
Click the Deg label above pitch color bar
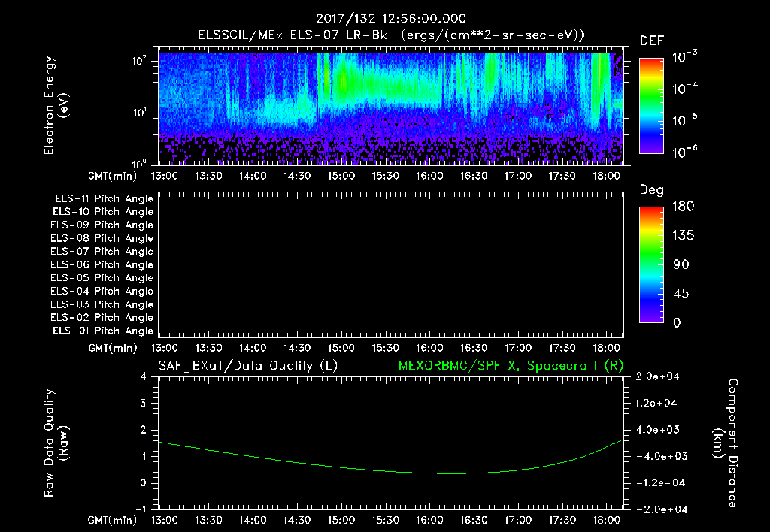(x=652, y=190)
